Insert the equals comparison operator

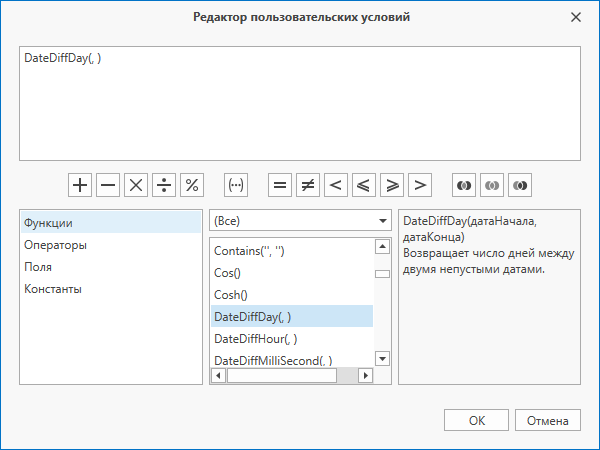pos(280,185)
